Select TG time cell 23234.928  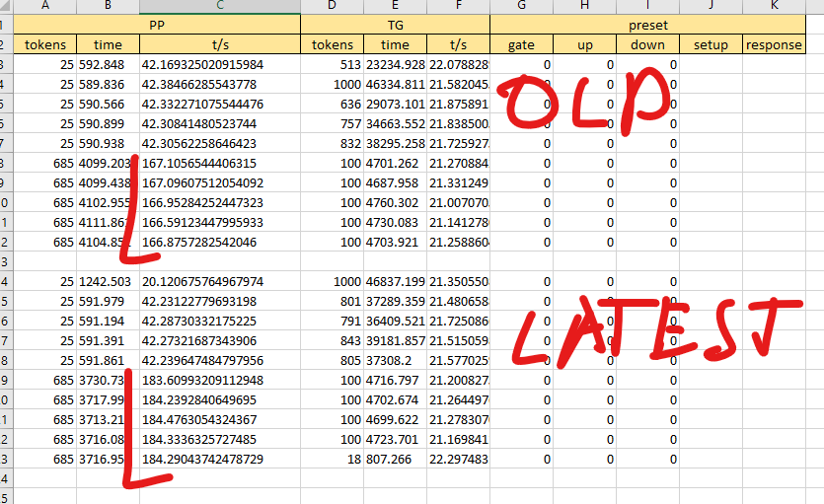pyautogui.click(x=395, y=64)
